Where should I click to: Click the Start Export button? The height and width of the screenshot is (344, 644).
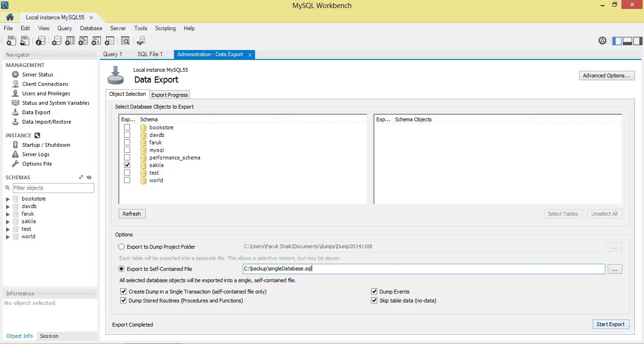tap(611, 324)
